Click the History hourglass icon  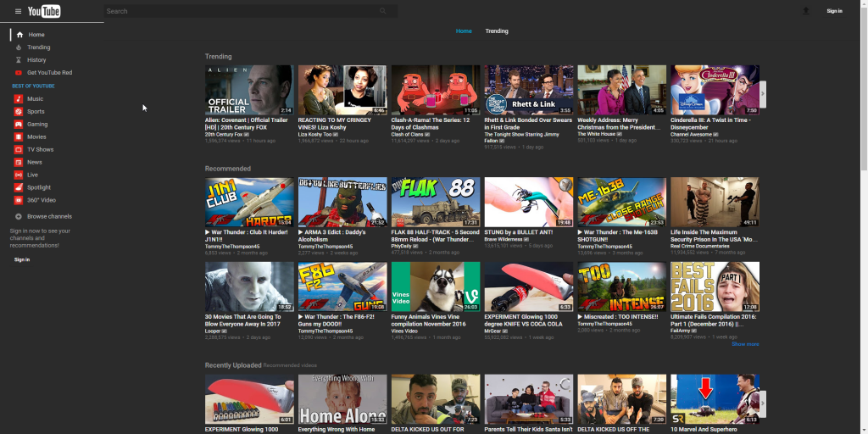pos(19,60)
